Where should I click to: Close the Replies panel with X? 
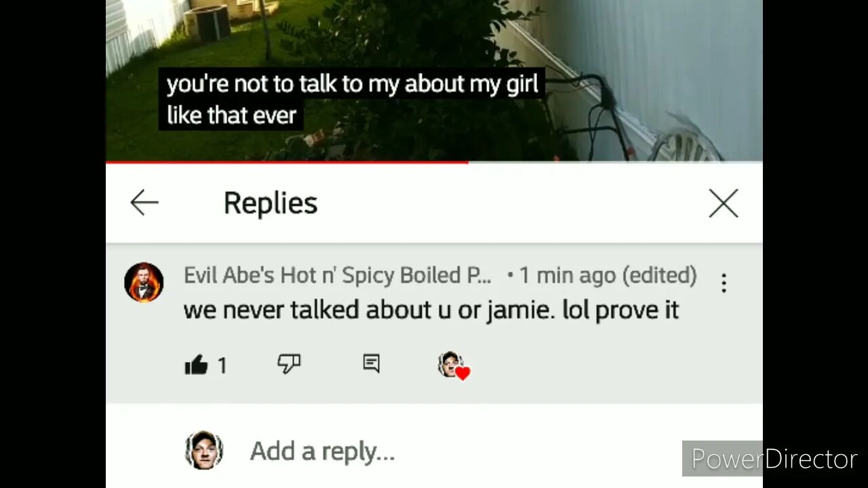pyautogui.click(x=724, y=203)
